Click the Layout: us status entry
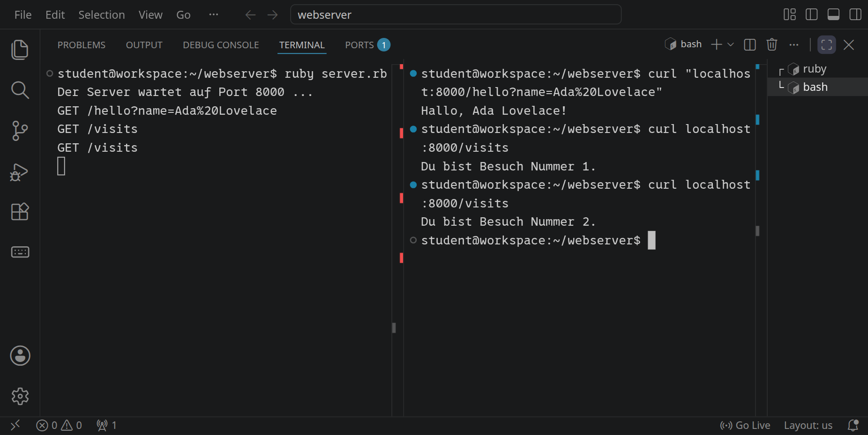The image size is (868, 435). [808, 425]
